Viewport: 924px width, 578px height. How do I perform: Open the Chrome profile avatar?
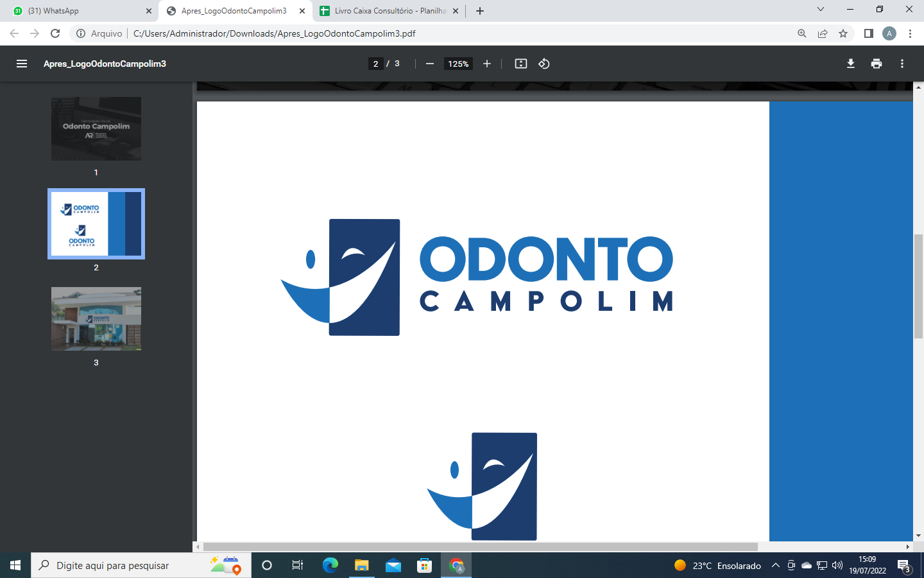889,33
